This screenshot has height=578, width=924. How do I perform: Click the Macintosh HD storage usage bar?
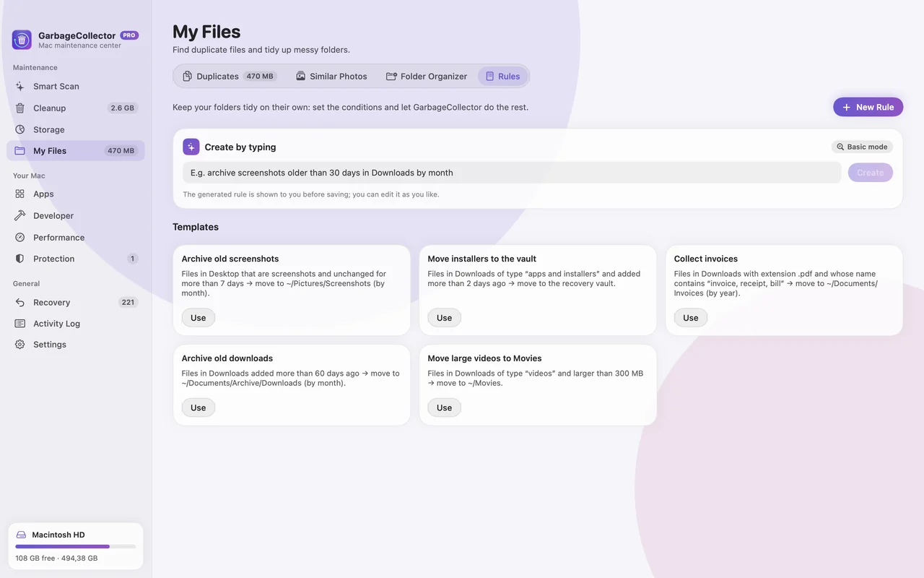(76, 547)
